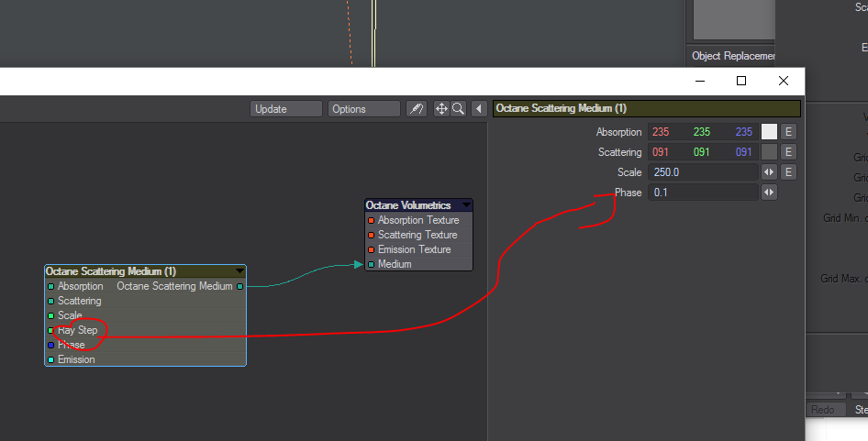Maximize the node editor window
This screenshot has height=441, width=868.
[x=741, y=81]
